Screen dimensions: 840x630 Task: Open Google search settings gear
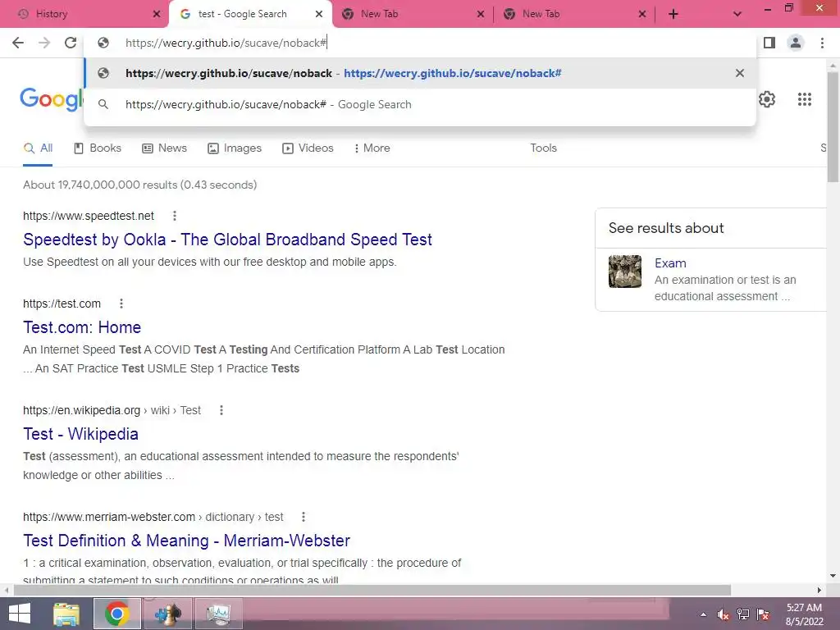pos(767,99)
